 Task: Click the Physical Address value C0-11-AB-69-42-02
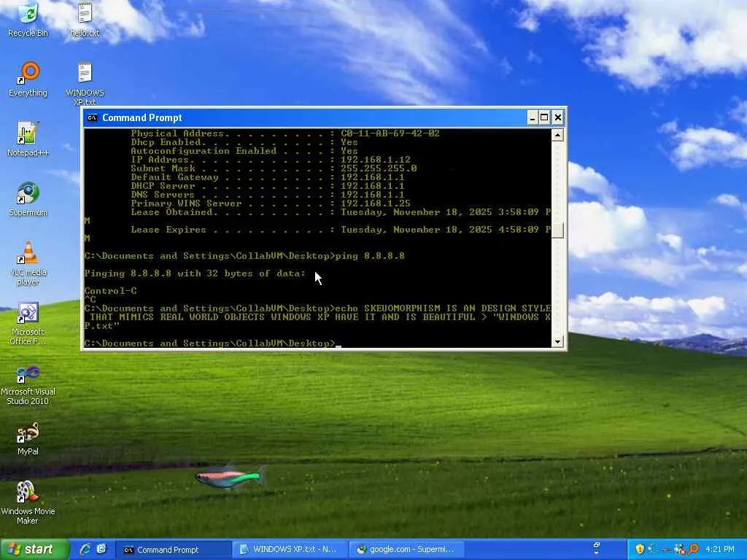[x=390, y=133]
